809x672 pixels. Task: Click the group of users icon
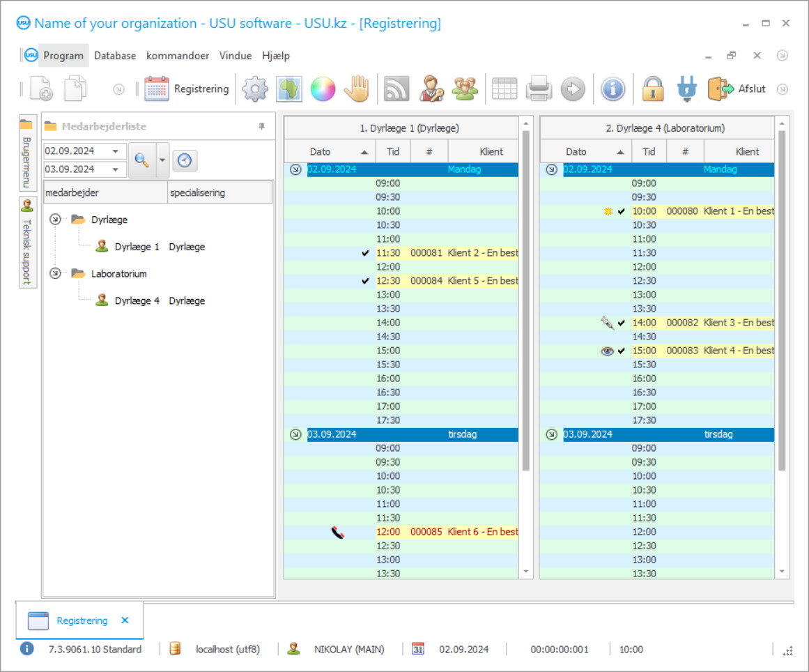pos(465,89)
